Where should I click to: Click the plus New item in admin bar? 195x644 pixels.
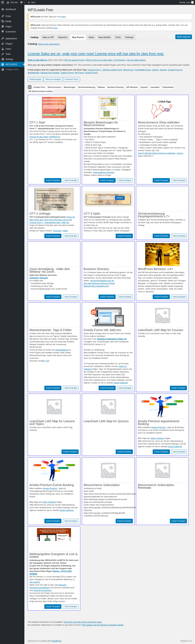pyautogui.click(x=32, y=2)
